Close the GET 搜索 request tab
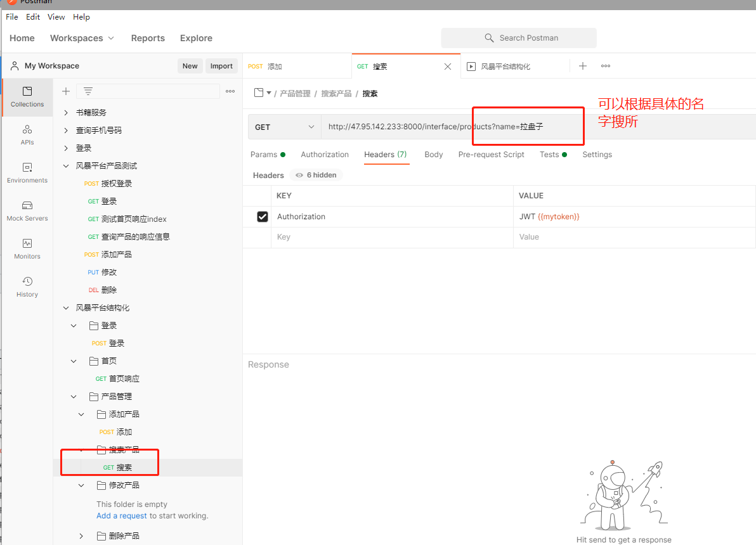The width and height of the screenshot is (756, 545). pyautogui.click(x=448, y=67)
